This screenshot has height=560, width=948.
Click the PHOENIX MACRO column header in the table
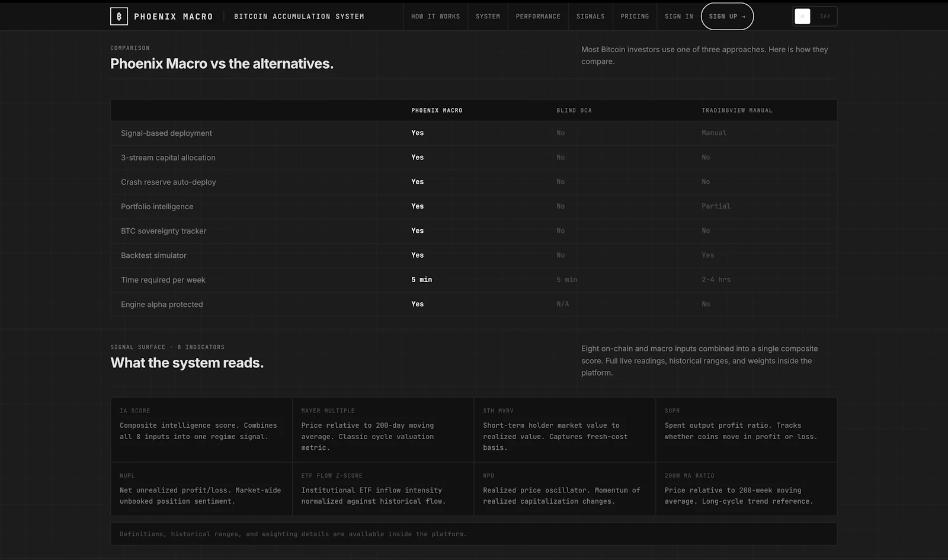pyautogui.click(x=437, y=110)
